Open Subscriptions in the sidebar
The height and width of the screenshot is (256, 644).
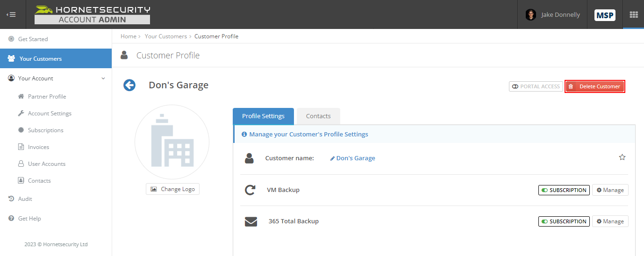pyautogui.click(x=45, y=130)
